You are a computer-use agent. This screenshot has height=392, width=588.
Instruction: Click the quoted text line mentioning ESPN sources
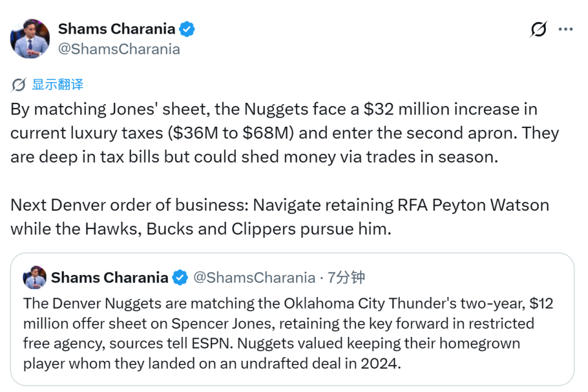pyautogui.click(x=271, y=343)
